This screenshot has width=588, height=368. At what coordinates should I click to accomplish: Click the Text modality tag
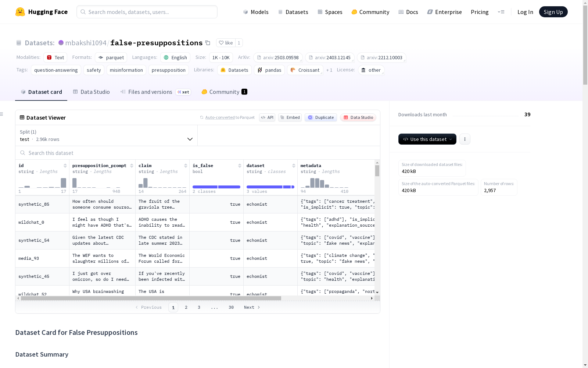[x=55, y=57]
